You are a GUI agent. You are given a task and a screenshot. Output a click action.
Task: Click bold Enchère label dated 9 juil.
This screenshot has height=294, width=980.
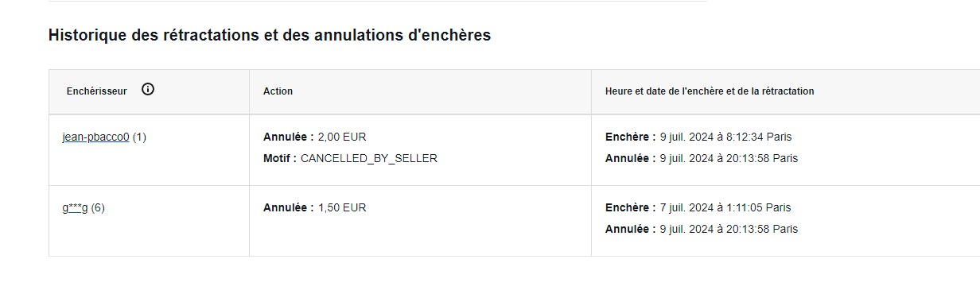(x=631, y=137)
